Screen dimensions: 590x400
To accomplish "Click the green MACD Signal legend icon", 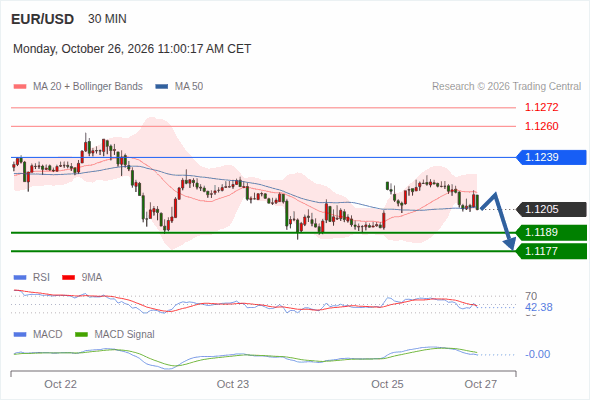I will tap(81, 335).
